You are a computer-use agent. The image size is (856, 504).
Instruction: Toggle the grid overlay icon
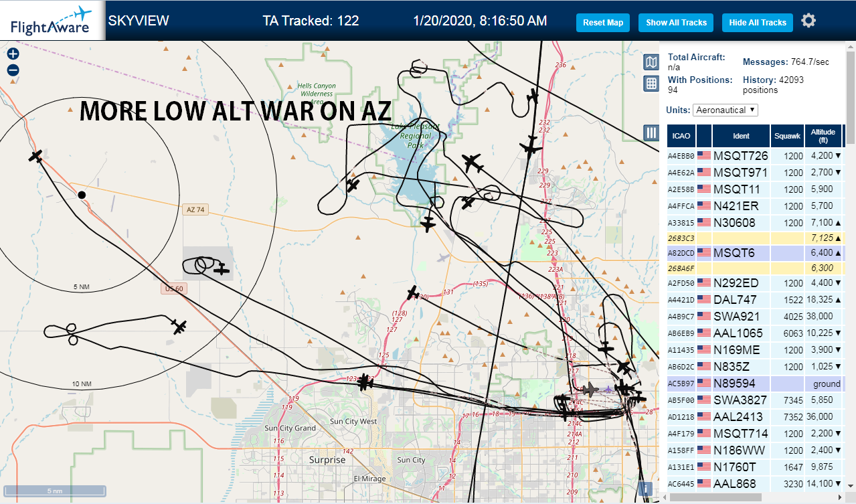point(651,84)
